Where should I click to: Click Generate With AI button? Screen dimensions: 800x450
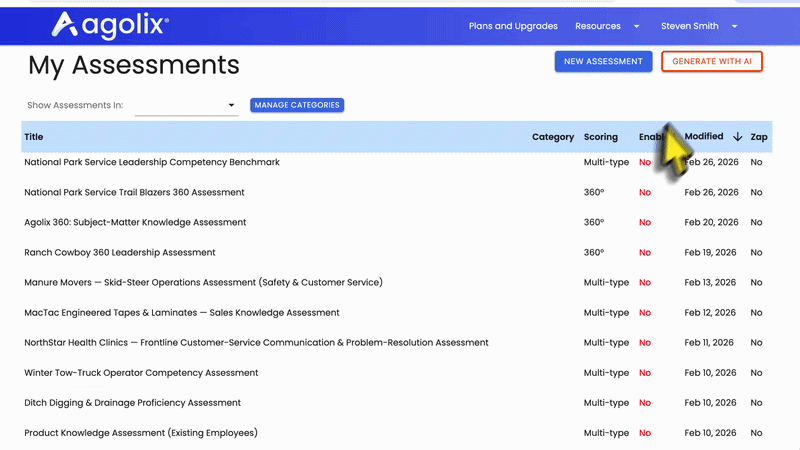point(712,62)
